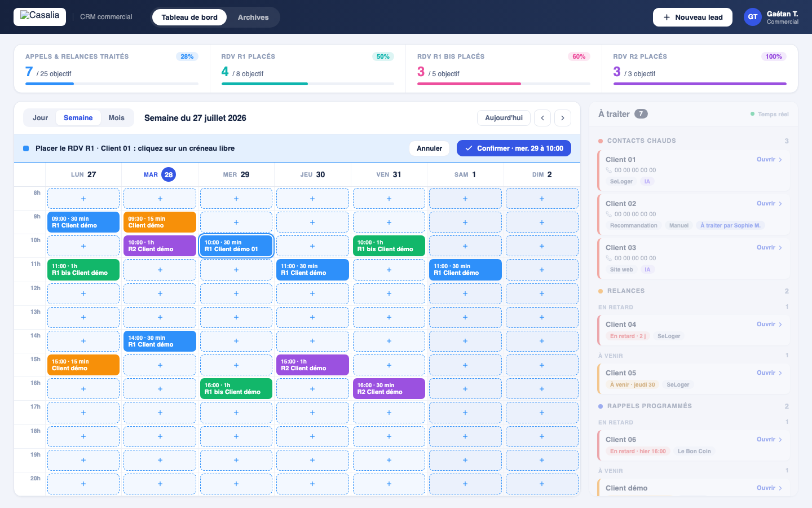Image resolution: width=812 pixels, height=508 pixels.
Task: Click the Casalia logo
Action: tap(39, 16)
